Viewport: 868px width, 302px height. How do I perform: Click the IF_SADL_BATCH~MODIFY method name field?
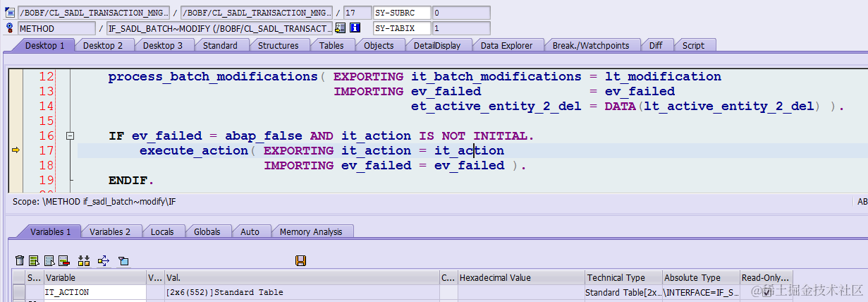point(219,28)
